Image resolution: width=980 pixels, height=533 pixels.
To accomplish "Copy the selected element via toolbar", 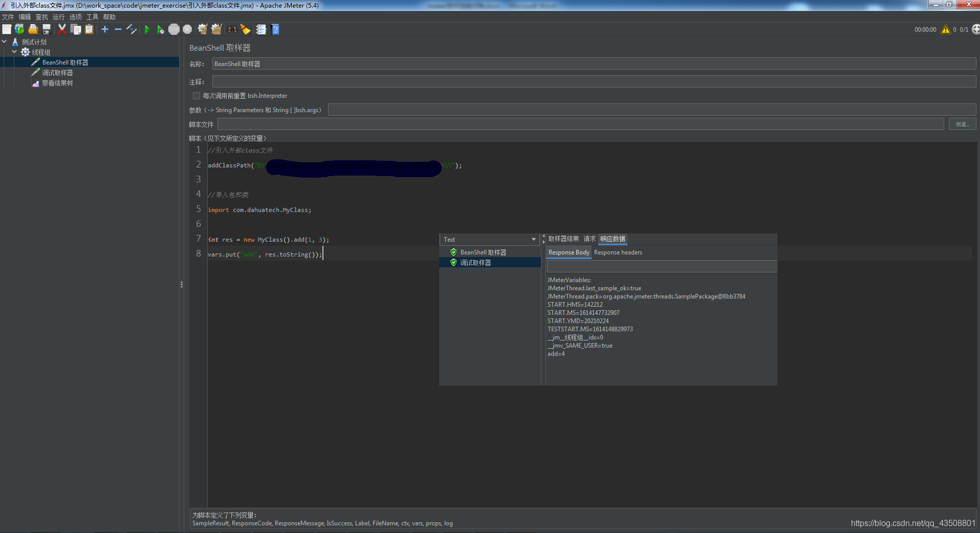I will click(x=76, y=29).
